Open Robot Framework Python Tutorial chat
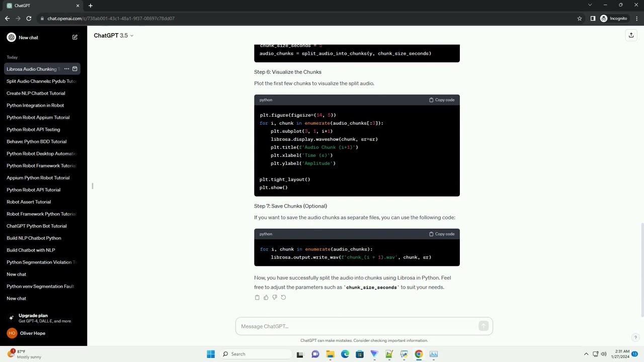The height and width of the screenshot is (362, 644). coord(41,214)
